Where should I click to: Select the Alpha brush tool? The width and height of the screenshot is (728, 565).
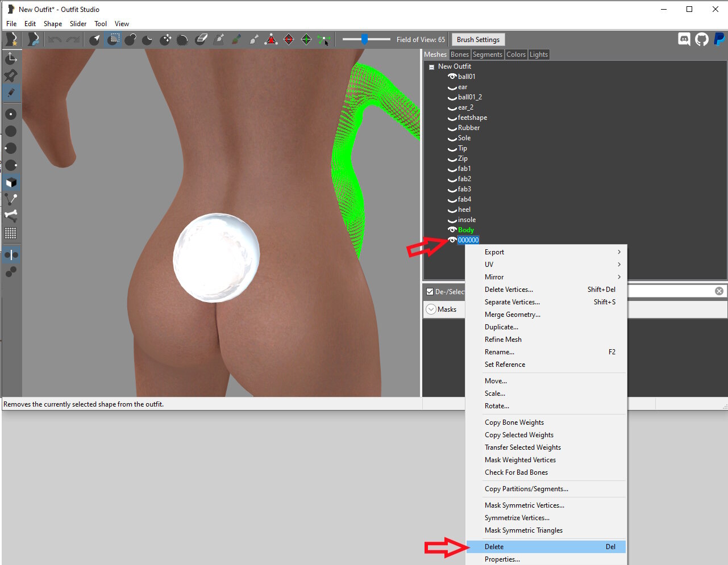pos(254,39)
